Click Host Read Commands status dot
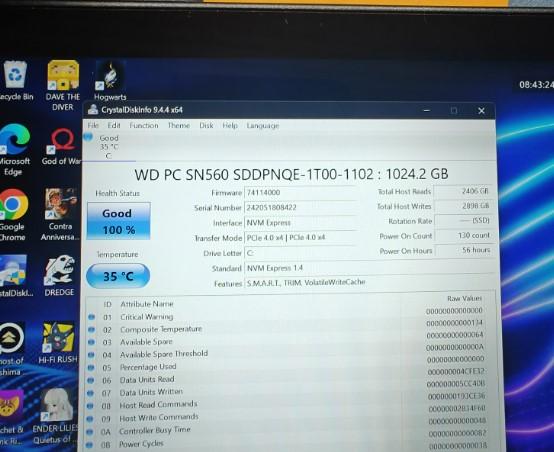Screen dimensions: 554x452 pos(90,406)
